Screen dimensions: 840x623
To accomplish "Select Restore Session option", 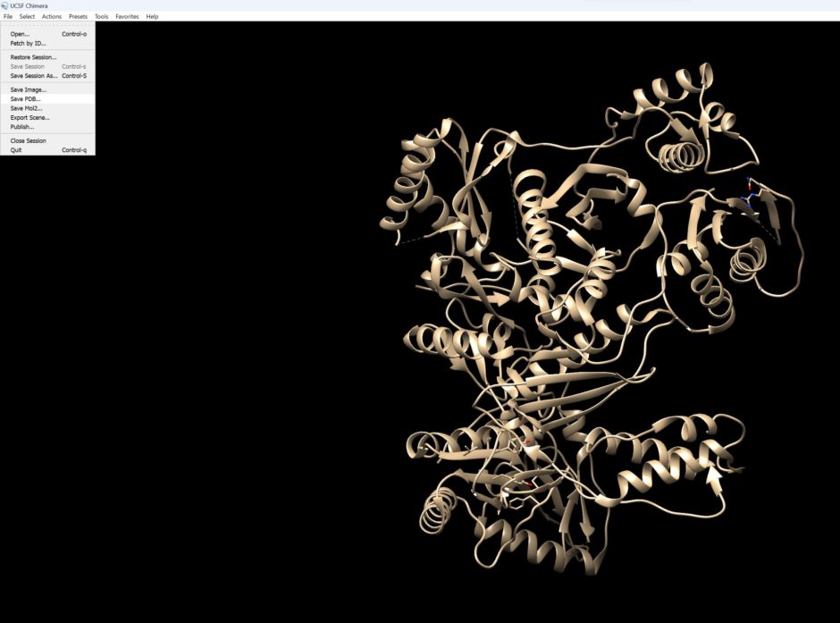I will (x=31, y=56).
